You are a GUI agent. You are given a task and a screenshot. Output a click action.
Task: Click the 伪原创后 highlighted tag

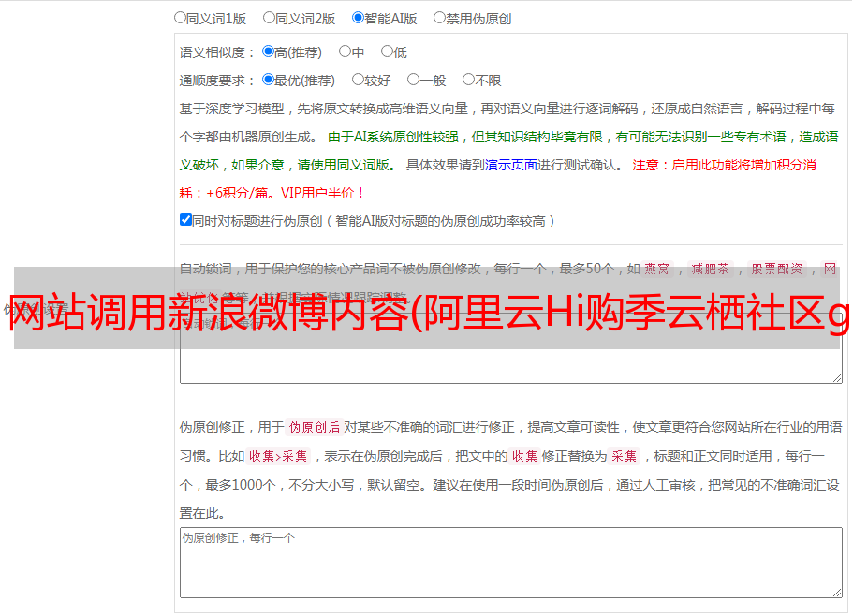pos(315,427)
